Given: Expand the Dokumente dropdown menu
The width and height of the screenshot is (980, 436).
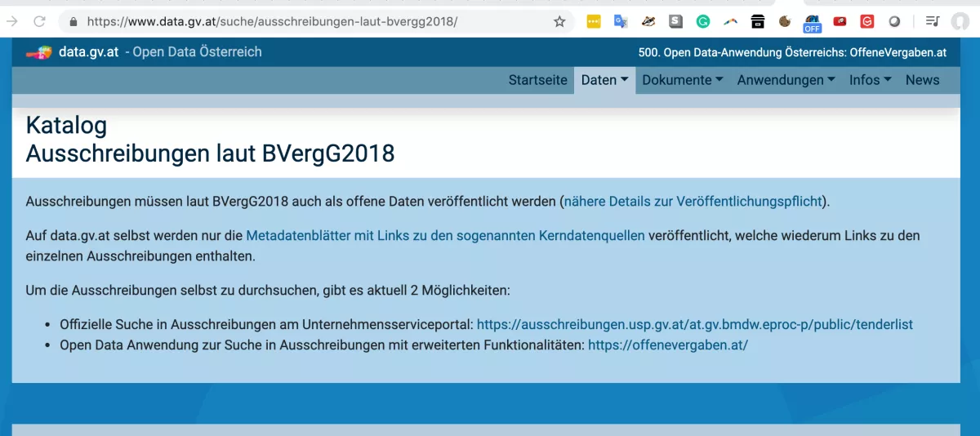Looking at the screenshot, I should pyautogui.click(x=683, y=80).
